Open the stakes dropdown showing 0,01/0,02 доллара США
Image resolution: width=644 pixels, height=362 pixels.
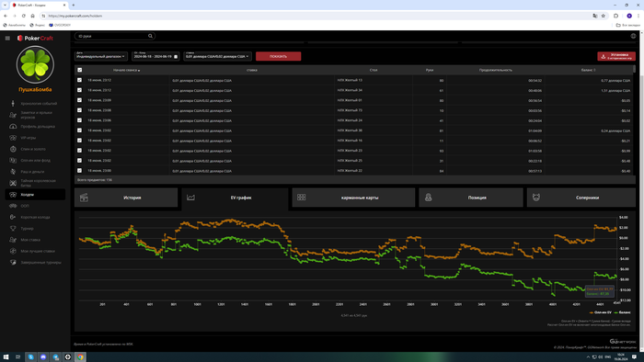point(217,56)
